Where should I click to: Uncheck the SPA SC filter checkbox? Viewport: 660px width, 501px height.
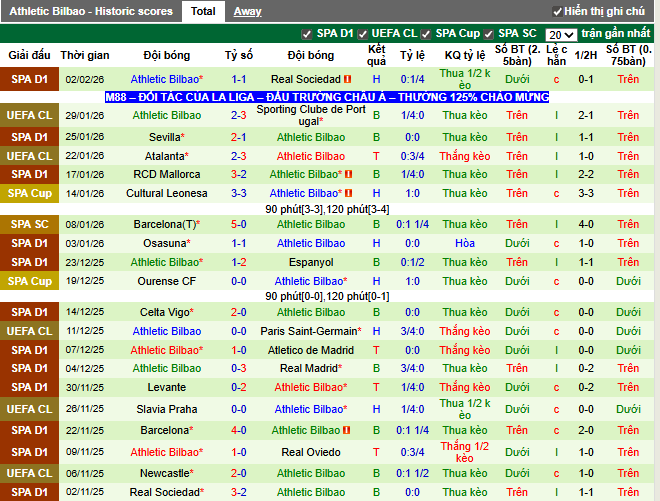click(x=488, y=34)
